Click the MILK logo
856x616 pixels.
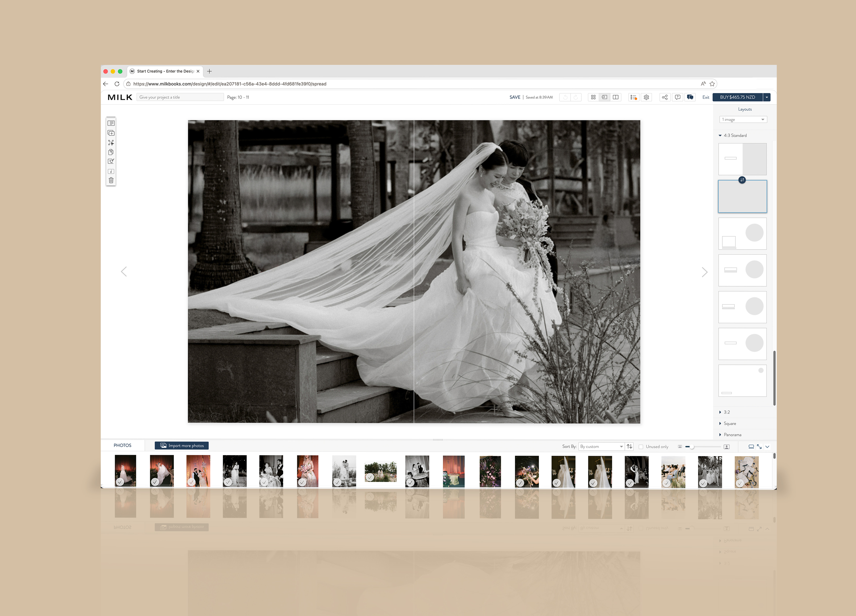[120, 97]
